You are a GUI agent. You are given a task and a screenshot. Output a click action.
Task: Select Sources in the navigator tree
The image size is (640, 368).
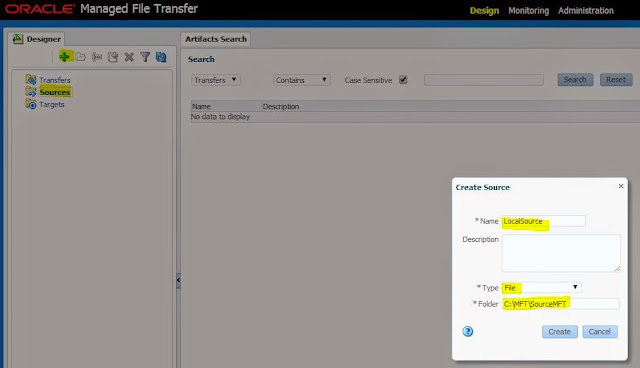[x=55, y=92]
